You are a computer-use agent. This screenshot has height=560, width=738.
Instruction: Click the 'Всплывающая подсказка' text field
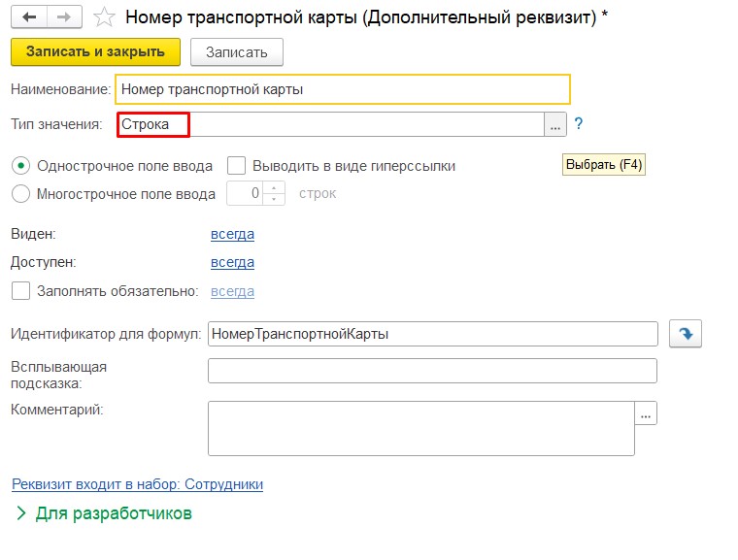click(432, 371)
